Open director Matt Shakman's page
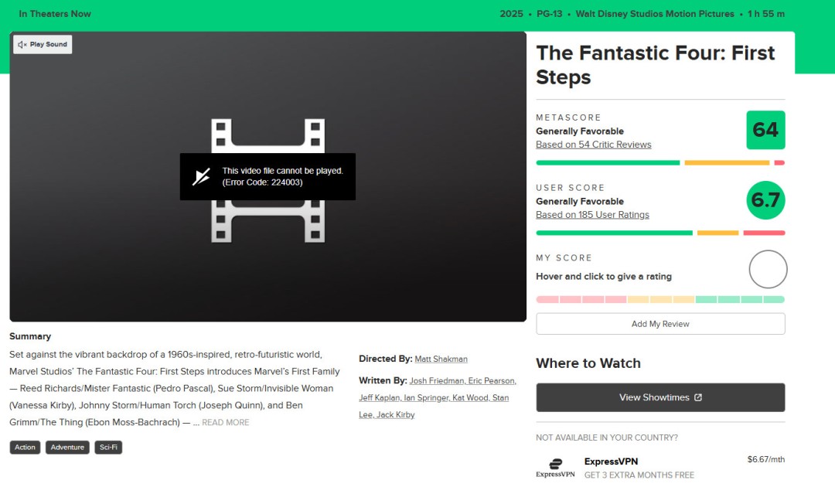835x504 pixels. [441, 359]
